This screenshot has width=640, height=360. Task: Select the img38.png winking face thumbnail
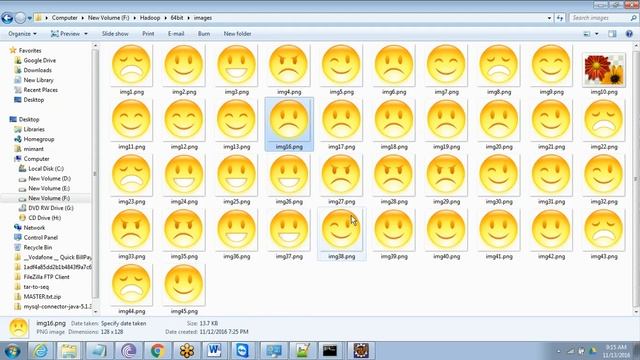click(x=341, y=229)
